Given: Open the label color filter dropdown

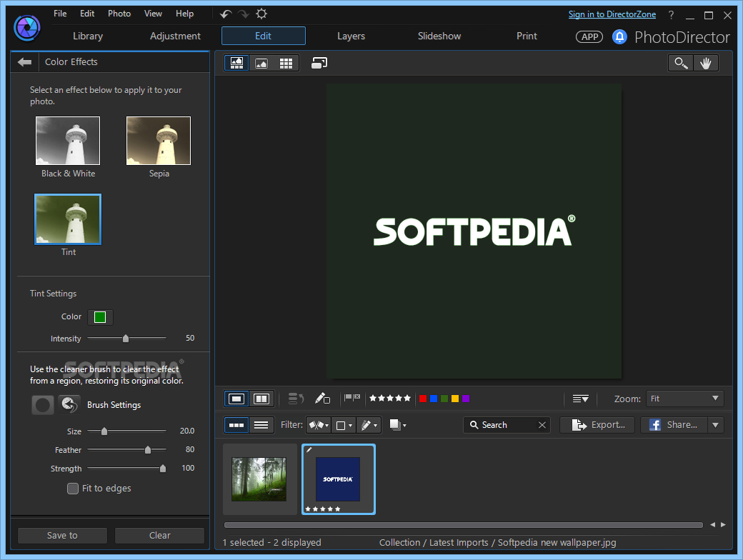Looking at the screenshot, I should [344, 425].
